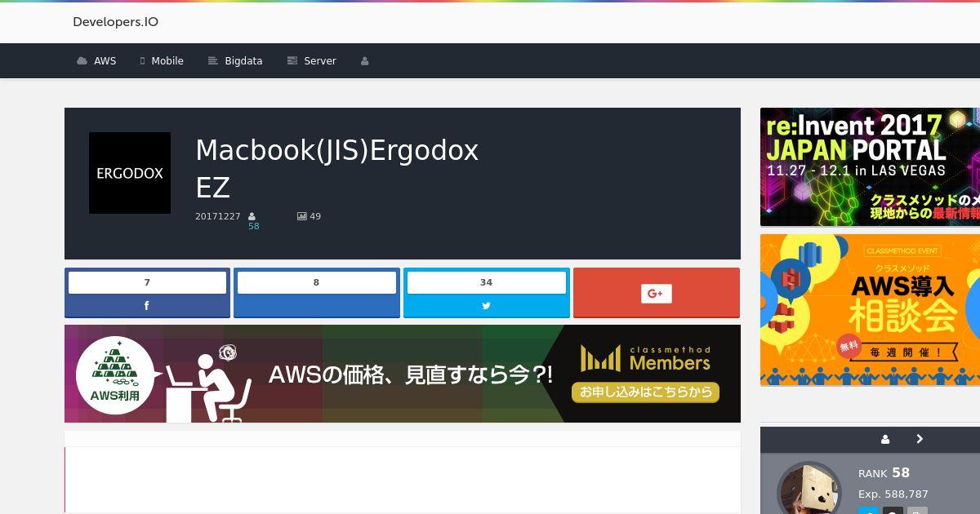
Task: Open the Server category menu
Action: click(311, 61)
